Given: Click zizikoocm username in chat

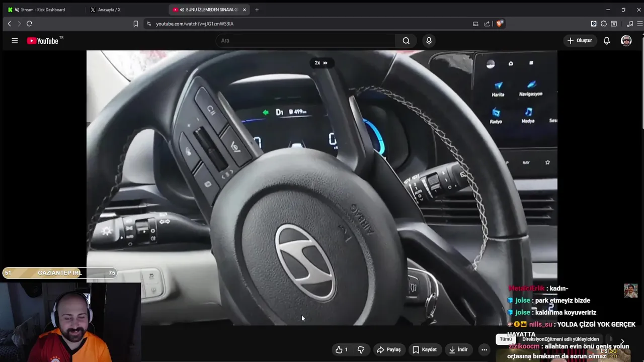Looking at the screenshot, I should point(524,346).
